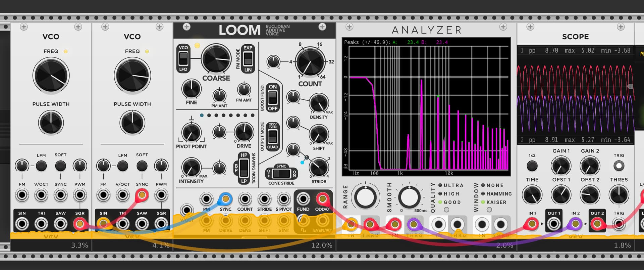This screenshot has height=270, width=644.
Task: Click the Analyzer spectrum display
Action: (426, 107)
